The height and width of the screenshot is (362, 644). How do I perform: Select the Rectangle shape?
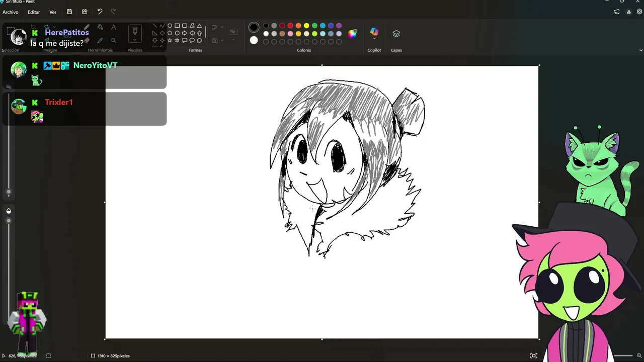click(x=177, y=26)
